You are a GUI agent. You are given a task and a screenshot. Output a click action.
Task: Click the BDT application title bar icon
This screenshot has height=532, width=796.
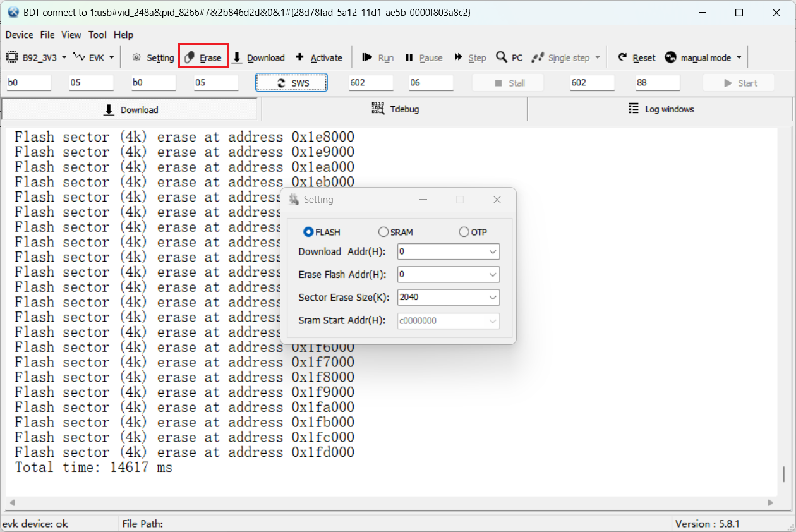click(x=13, y=13)
